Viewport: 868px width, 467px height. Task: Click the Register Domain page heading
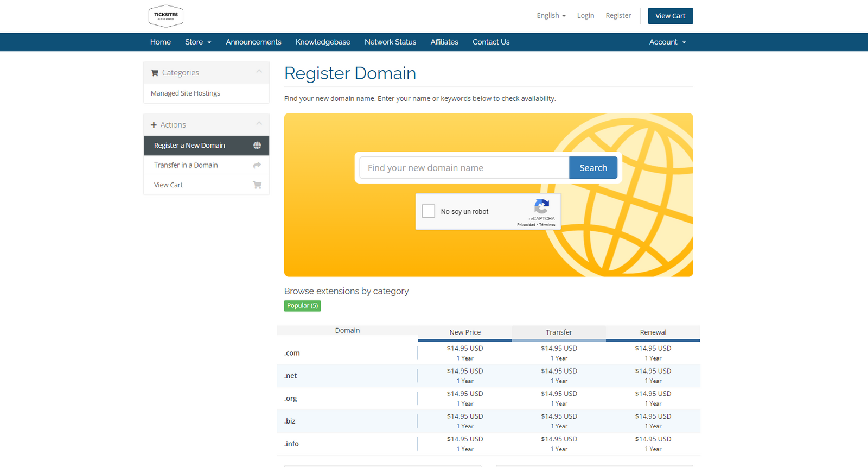350,73
